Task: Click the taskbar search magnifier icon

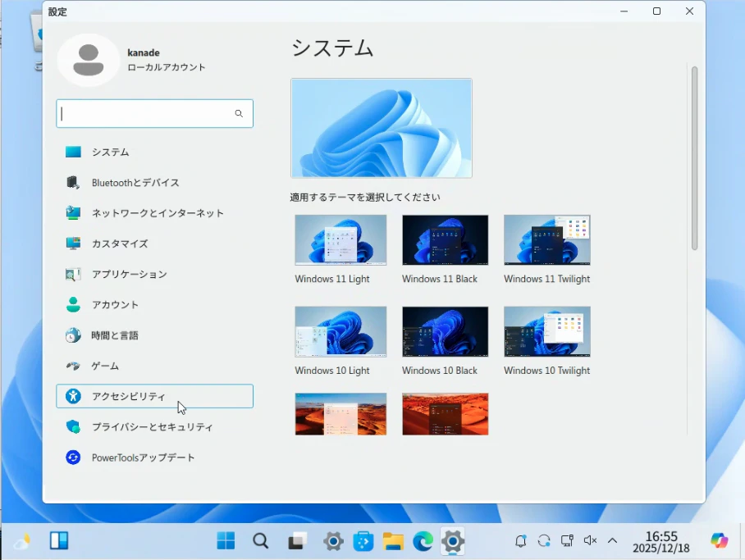Action: [260, 540]
